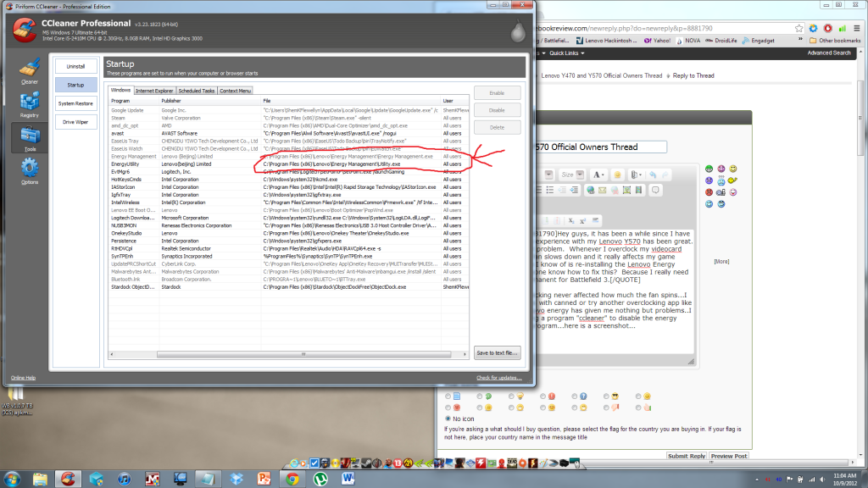The height and width of the screenshot is (488, 868).
Task: Click the Disable button in CCleaner
Action: tap(497, 110)
